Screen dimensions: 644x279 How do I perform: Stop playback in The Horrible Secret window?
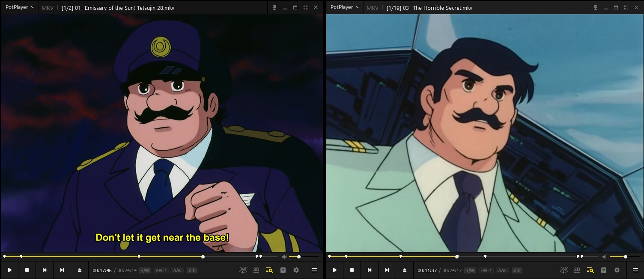[352, 270]
